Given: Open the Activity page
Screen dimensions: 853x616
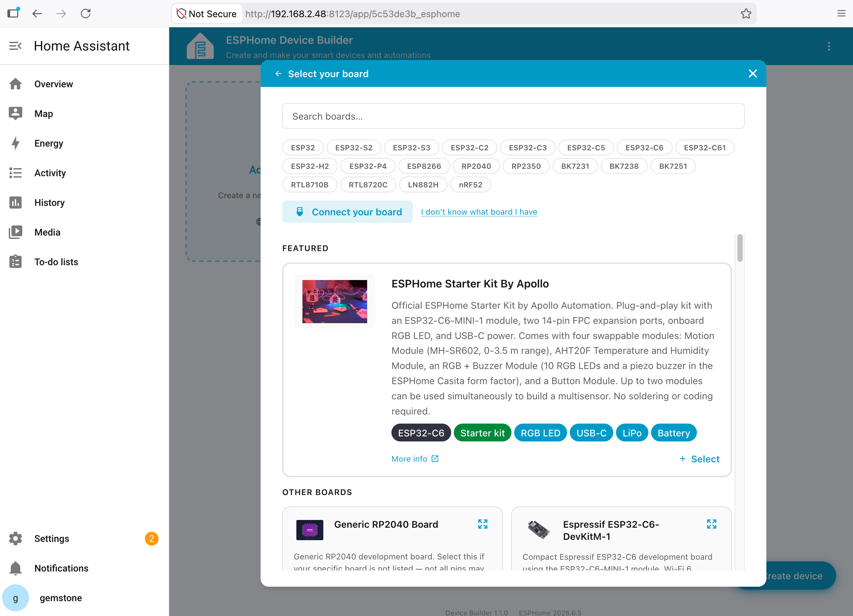Looking at the screenshot, I should 85,173.
